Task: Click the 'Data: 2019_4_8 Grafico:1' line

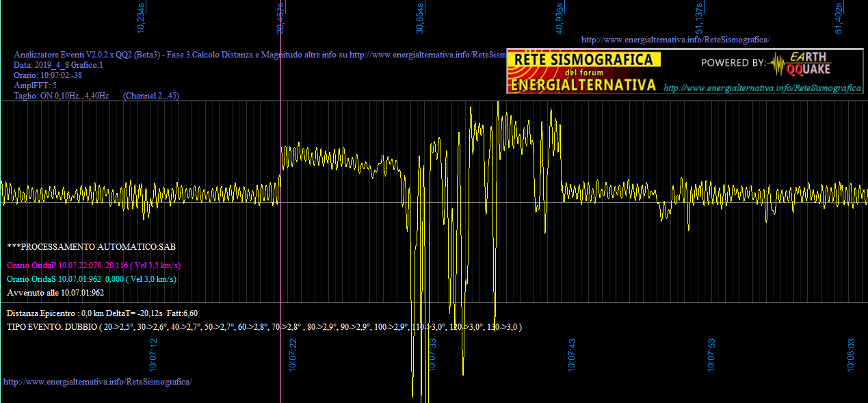Action: [x=58, y=65]
